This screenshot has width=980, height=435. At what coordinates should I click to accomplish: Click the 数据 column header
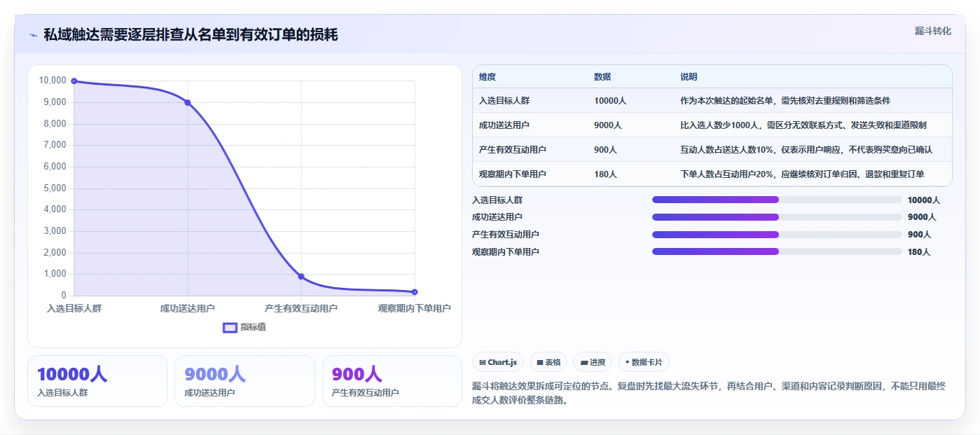click(602, 77)
